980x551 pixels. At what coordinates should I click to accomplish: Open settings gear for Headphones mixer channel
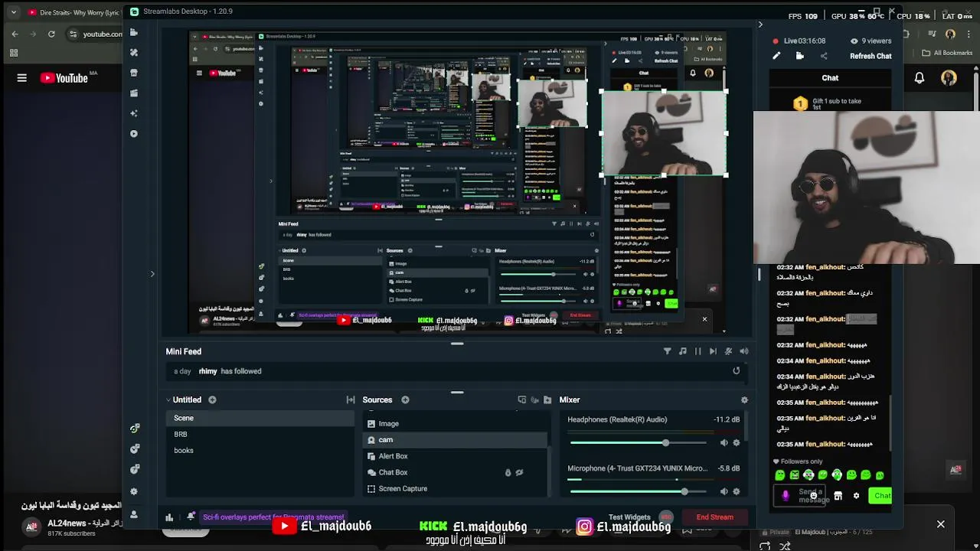point(737,443)
